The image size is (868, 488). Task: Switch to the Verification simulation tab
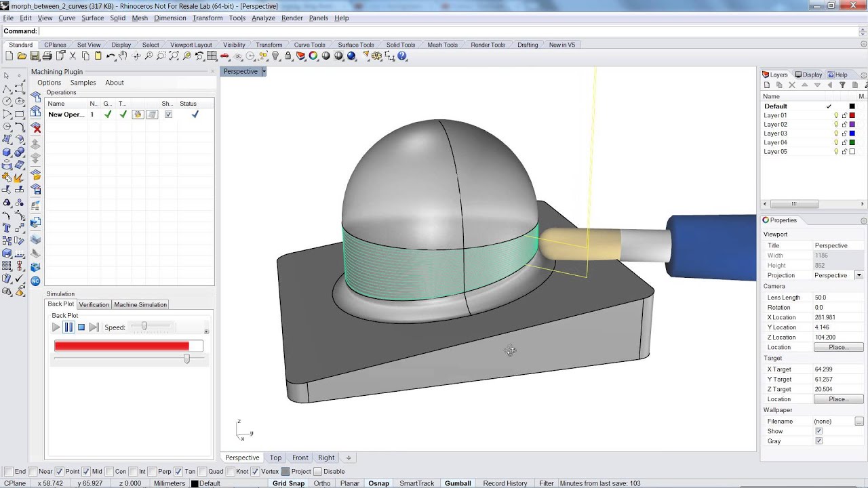pyautogui.click(x=94, y=305)
